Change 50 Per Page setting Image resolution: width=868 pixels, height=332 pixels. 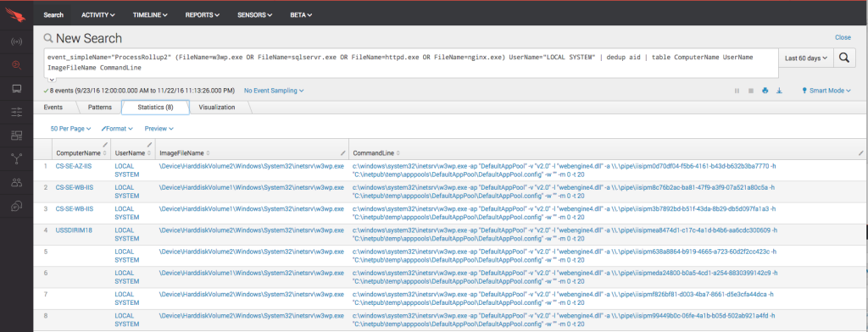(70, 129)
